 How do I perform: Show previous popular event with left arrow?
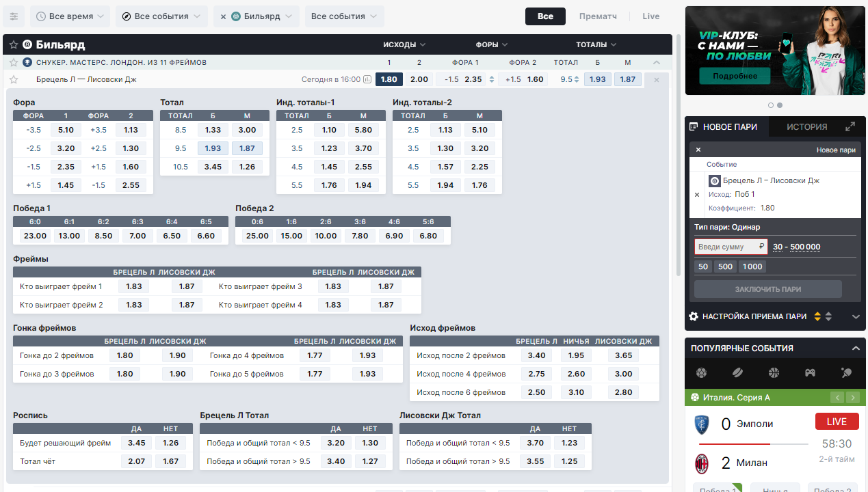(x=837, y=398)
